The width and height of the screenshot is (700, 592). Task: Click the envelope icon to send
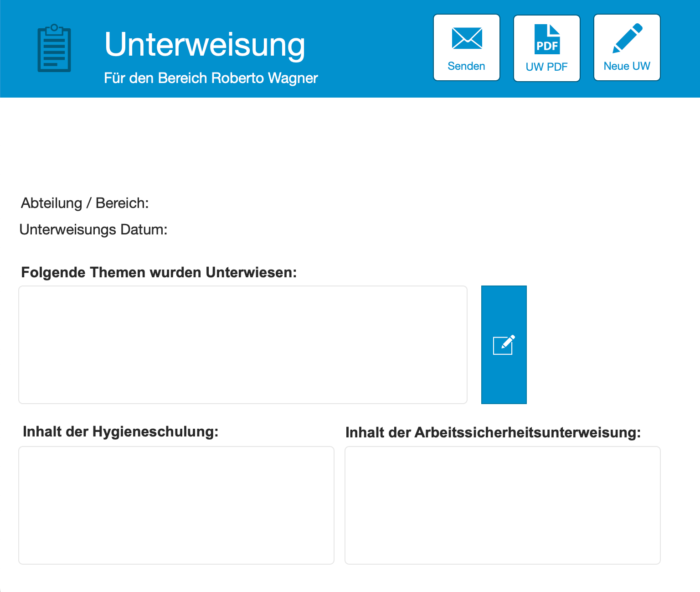pyautogui.click(x=467, y=38)
